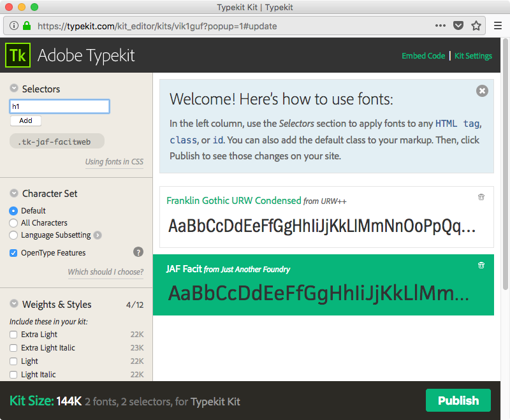
Task: Enable the Light weight checkbox
Action: tap(13, 361)
